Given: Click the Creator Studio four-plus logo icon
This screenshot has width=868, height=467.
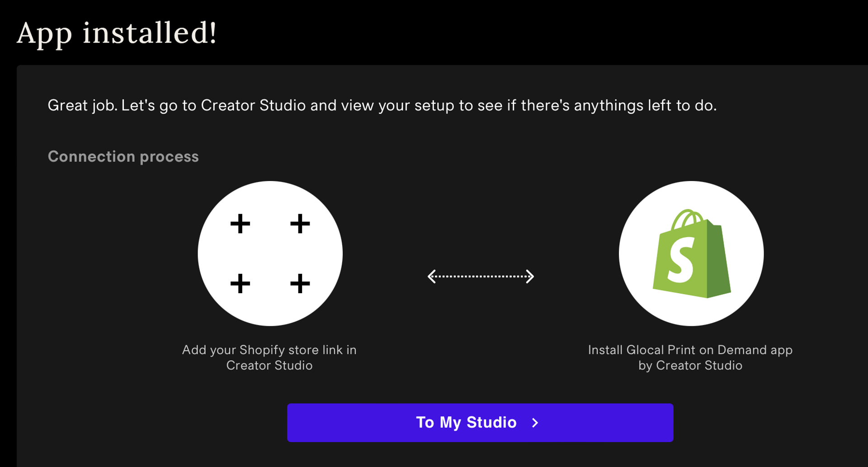Looking at the screenshot, I should pos(270,253).
